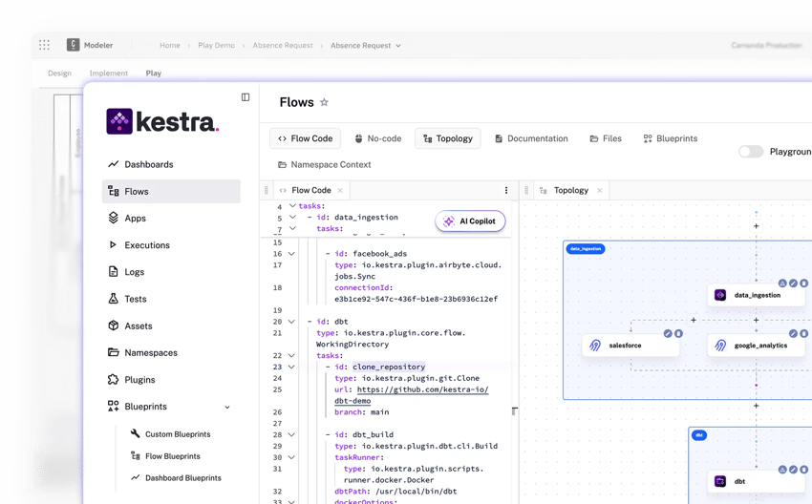This screenshot has width=812, height=504.
Task: Expand the Blueprints sidebar chevron
Action: click(227, 407)
